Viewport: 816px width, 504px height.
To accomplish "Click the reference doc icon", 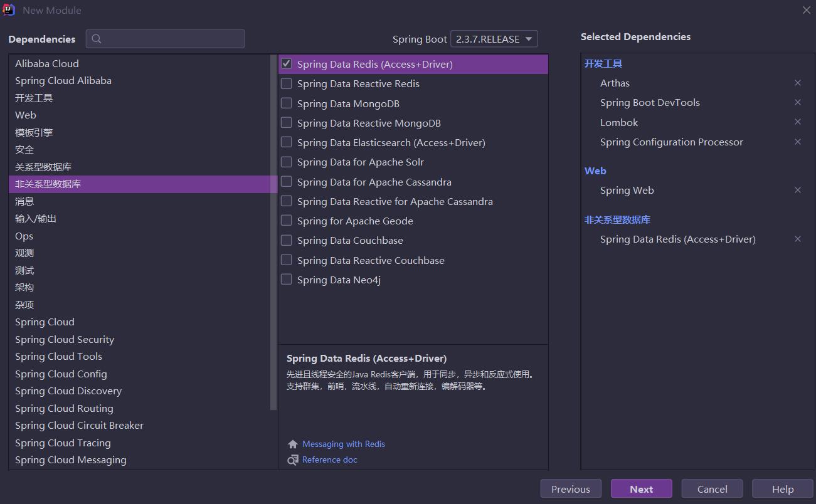I will click(x=293, y=459).
